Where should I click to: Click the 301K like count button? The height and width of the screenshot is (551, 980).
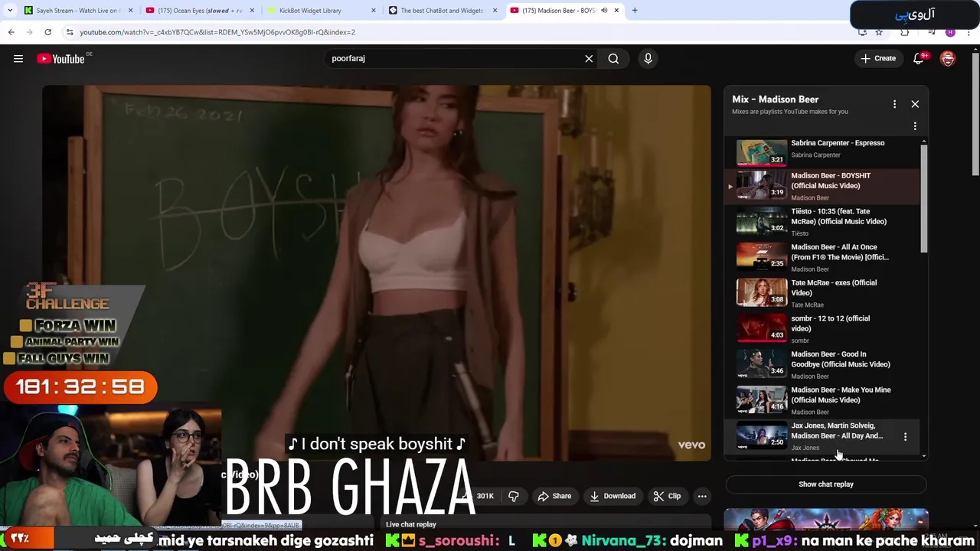[x=481, y=496]
